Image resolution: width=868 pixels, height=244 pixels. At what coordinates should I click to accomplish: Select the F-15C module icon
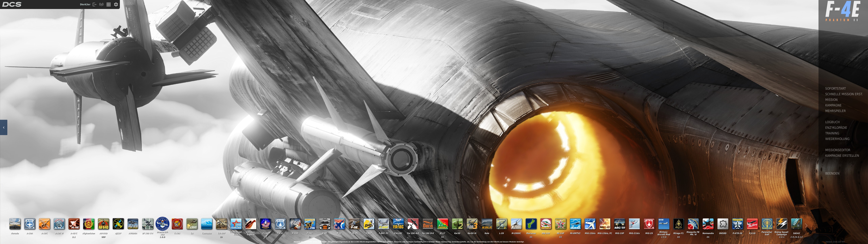point(280,224)
